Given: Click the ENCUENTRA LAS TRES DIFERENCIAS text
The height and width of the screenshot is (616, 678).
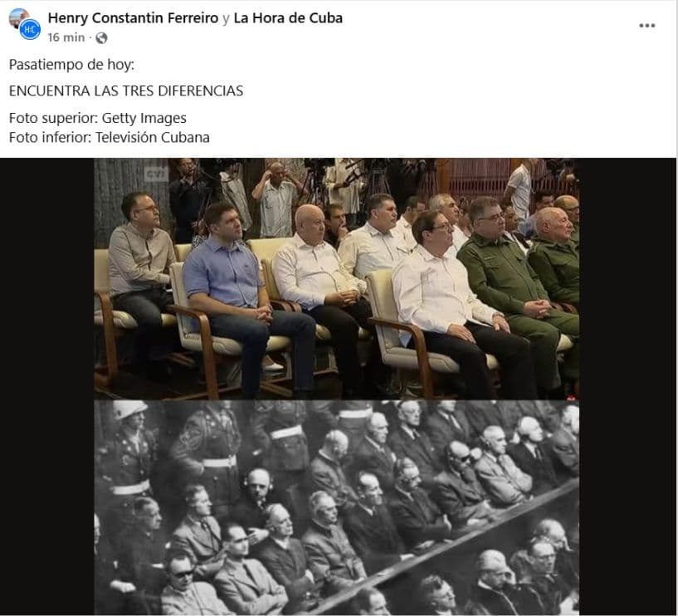Looking at the screenshot, I should click(126, 90).
